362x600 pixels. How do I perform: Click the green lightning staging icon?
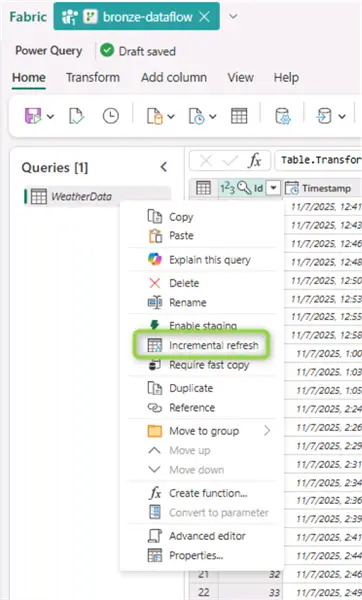(155, 324)
